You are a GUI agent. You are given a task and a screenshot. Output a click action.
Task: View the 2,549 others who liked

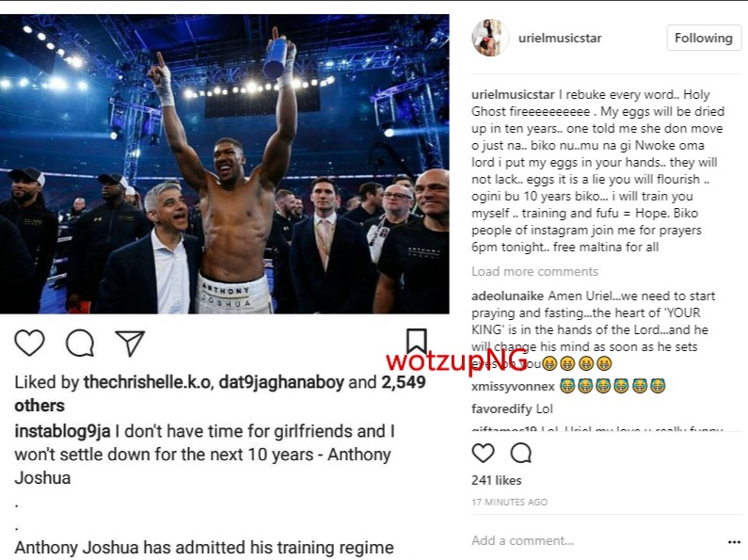[x=220, y=394]
